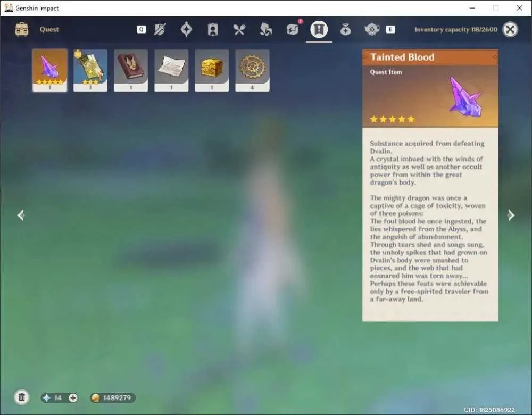Click the Primogem count 14
This screenshot has height=415, width=532.
tap(57, 397)
